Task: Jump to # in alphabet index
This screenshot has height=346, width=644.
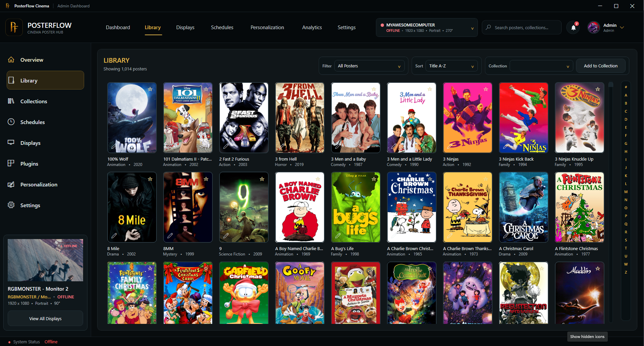Action: [626, 87]
